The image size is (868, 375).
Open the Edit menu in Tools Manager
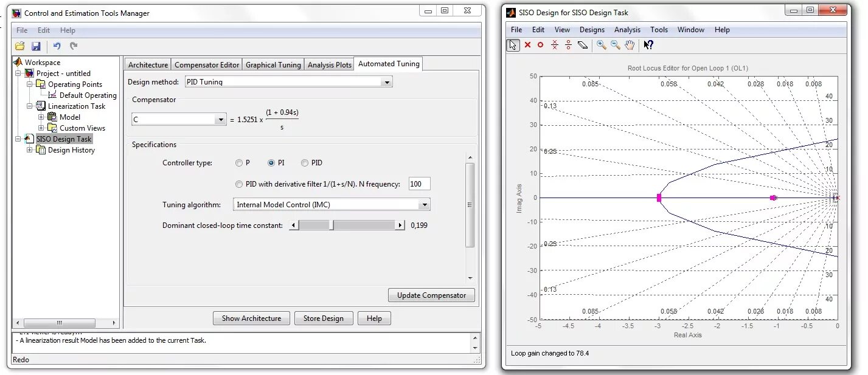pyautogui.click(x=44, y=30)
